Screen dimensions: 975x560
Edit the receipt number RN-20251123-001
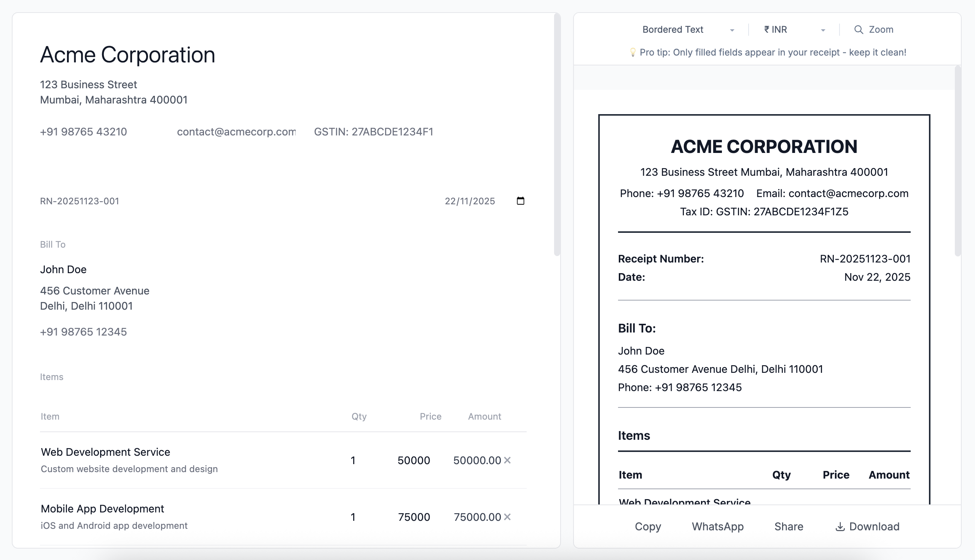80,200
